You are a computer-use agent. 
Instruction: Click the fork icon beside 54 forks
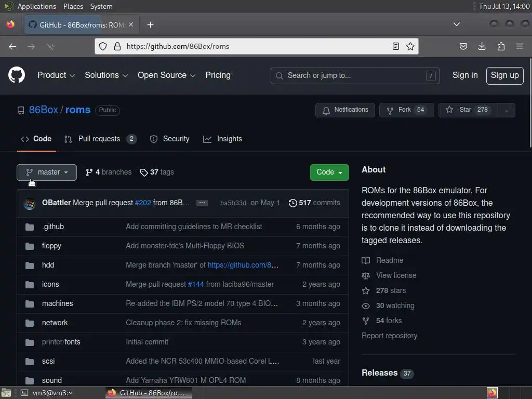(x=366, y=321)
